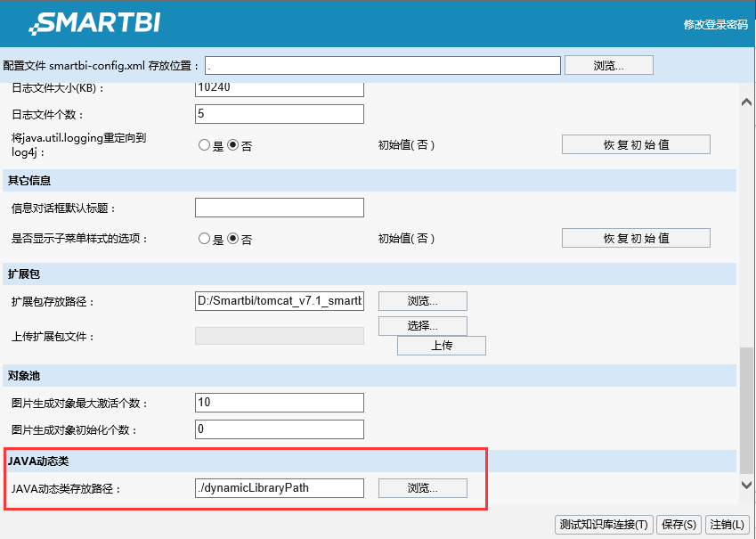The height and width of the screenshot is (539, 756).
Task: Click the 扩展包存放路径 input field
Action: tap(280, 301)
